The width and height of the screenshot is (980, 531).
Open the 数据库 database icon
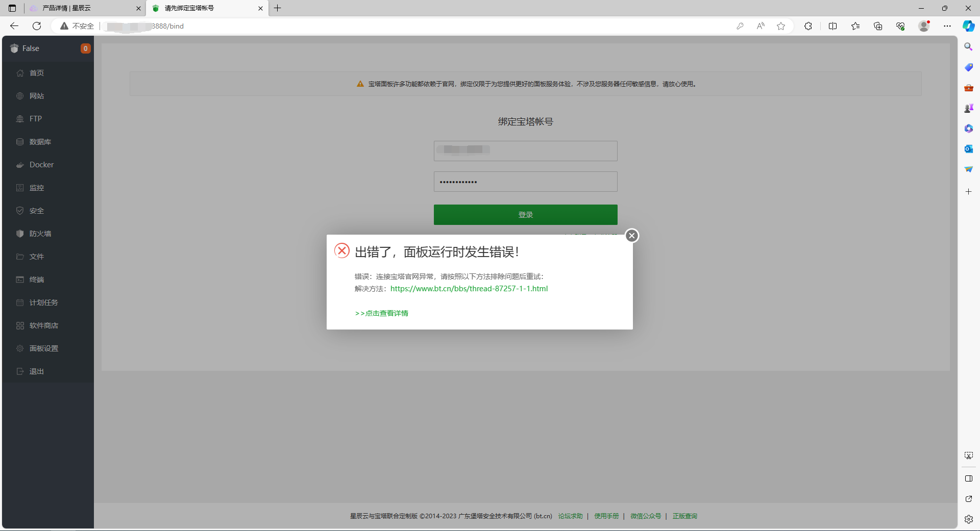[x=20, y=142]
